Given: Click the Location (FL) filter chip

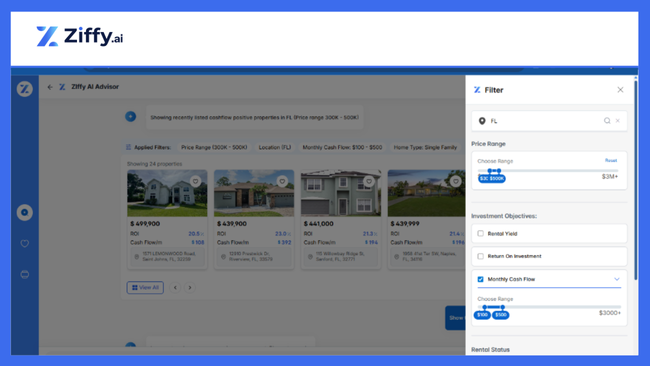Looking at the screenshot, I should [x=275, y=147].
